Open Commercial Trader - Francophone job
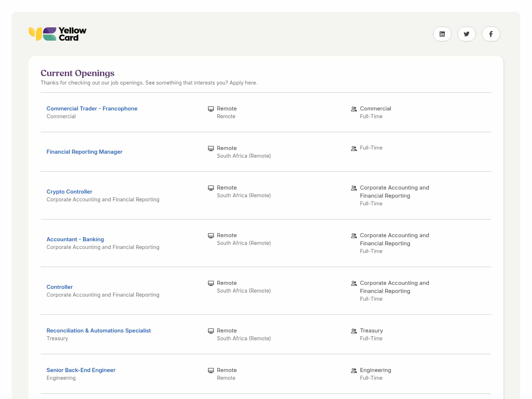This screenshot has height=399, width=532. tap(92, 109)
